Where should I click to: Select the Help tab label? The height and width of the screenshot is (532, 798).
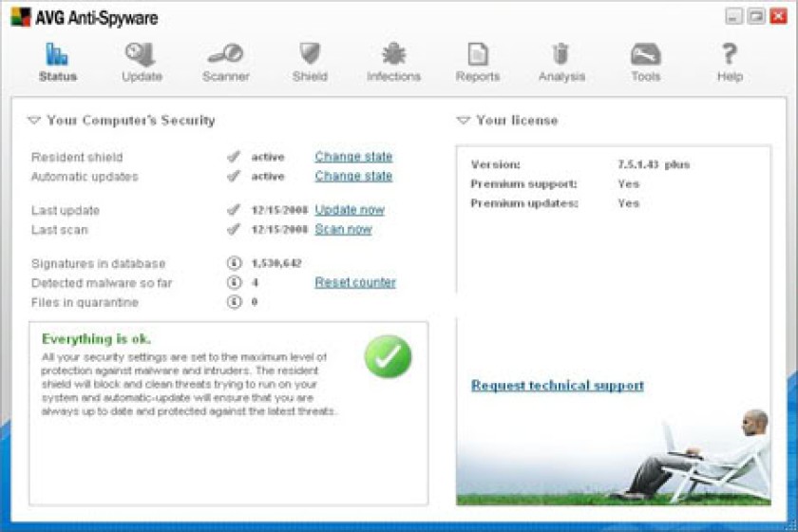tap(730, 76)
